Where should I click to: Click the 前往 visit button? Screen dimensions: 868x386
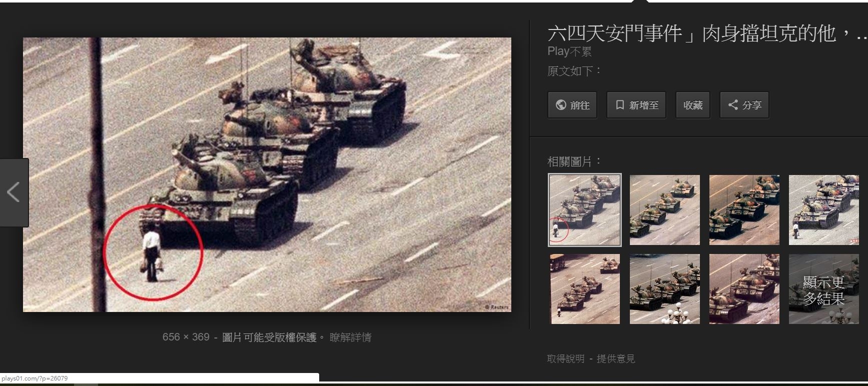(572, 105)
